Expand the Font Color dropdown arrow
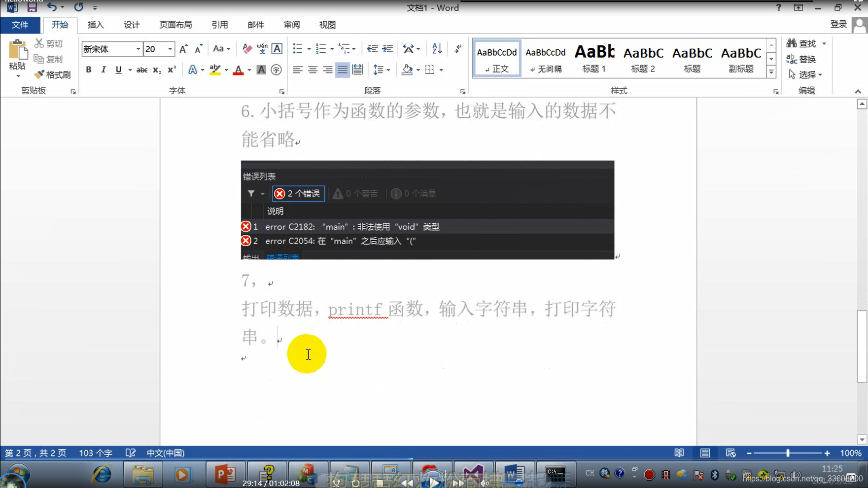 [x=248, y=70]
